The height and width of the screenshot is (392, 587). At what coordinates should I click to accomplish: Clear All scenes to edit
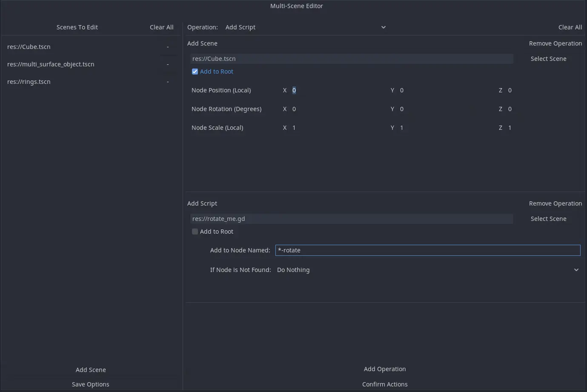click(x=162, y=27)
